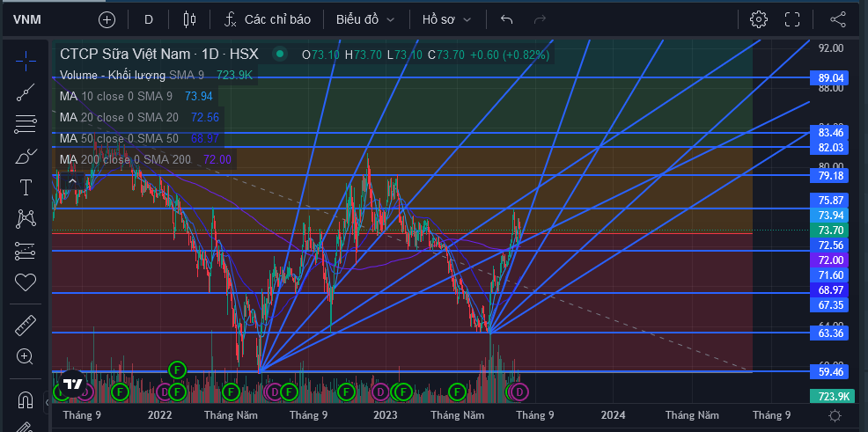868x432 pixels.
Task: Click the green market status dot
Action: [280, 55]
